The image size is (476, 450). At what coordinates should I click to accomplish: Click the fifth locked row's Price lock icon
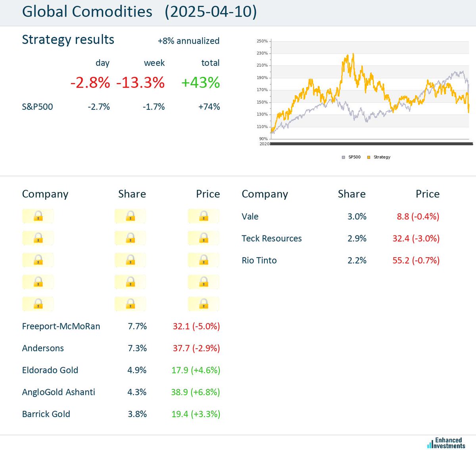pyautogui.click(x=204, y=304)
